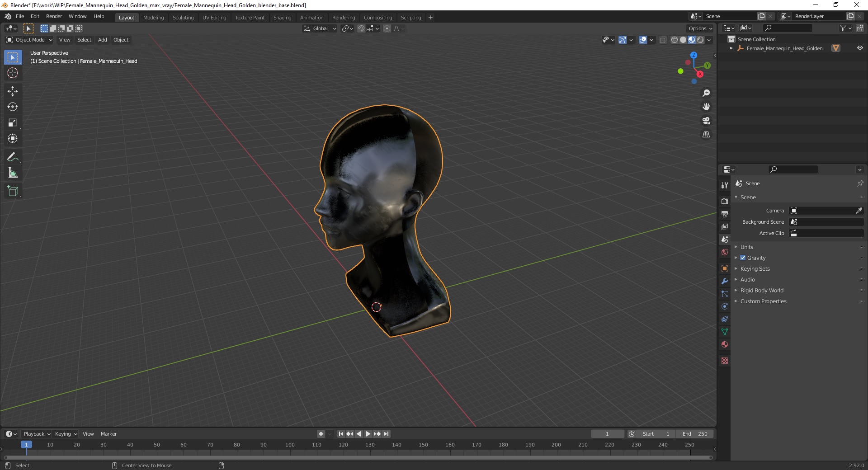The height and width of the screenshot is (470, 868).
Task: Switch to rendered viewport shading
Action: (x=700, y=40)
